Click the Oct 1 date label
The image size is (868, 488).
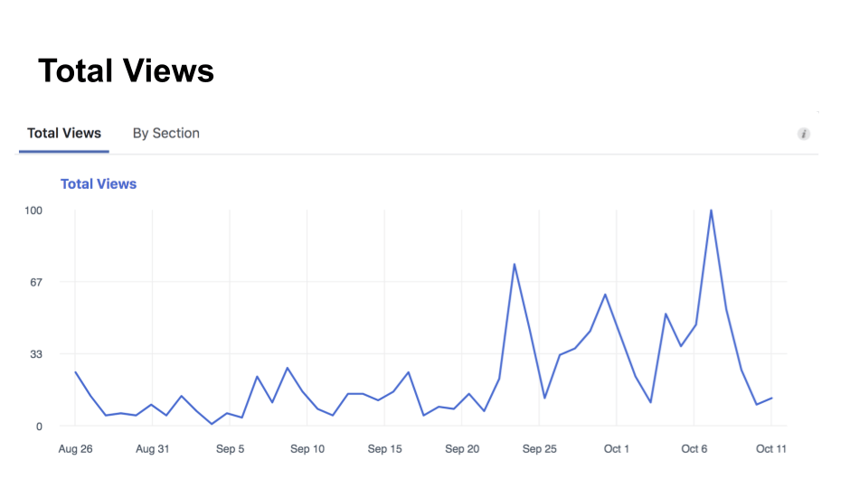pyautogui.click(x=617, y=449)
